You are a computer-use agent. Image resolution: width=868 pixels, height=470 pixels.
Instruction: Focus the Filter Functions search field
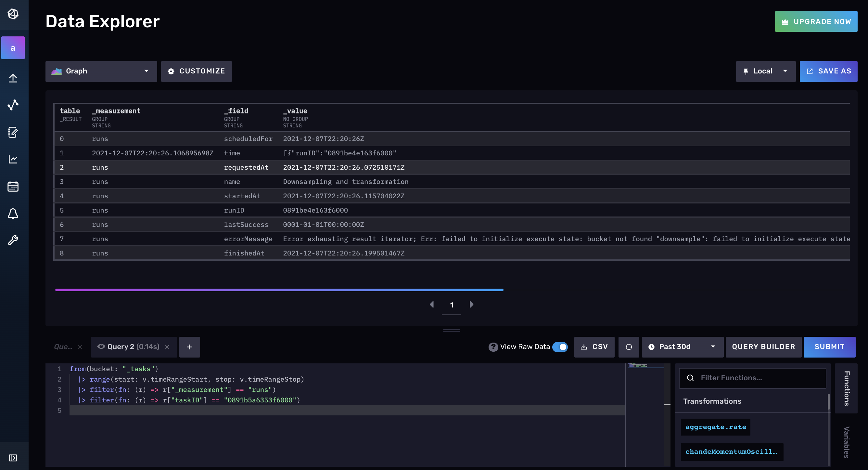click(x=753, y=378)
